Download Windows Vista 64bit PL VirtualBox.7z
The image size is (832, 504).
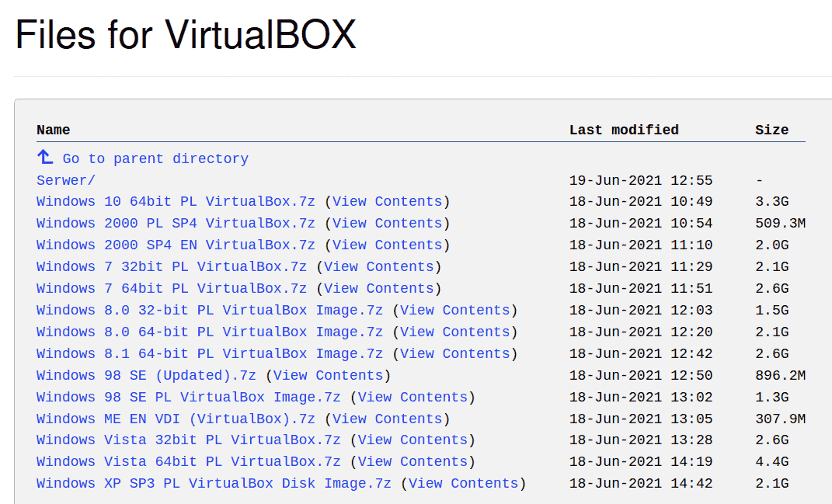(x=188, y=462)
